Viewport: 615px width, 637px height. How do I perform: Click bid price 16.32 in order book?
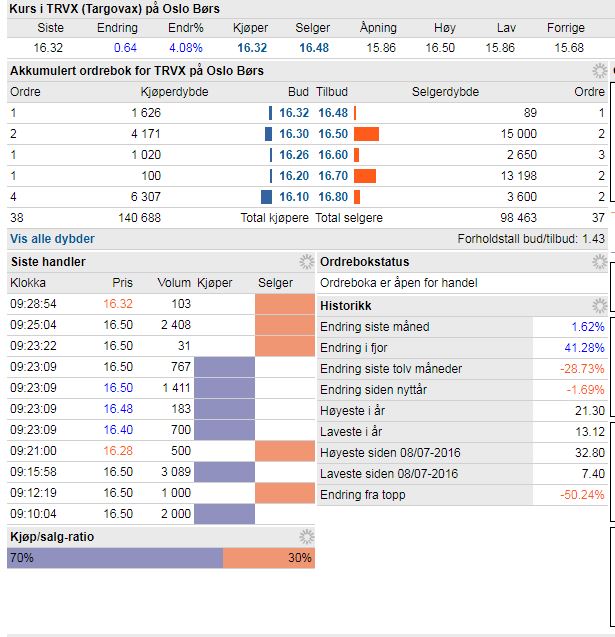[294, 113]
